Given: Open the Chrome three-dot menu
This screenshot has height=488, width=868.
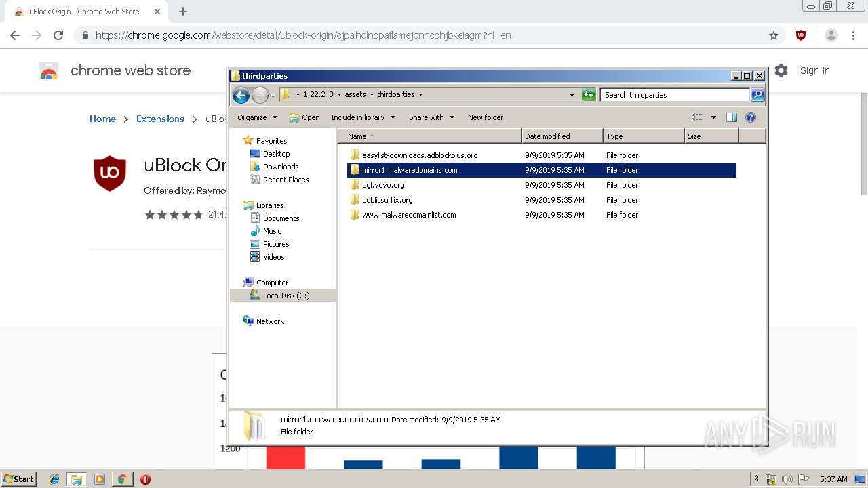Looking at the screenshot, I should pos(853,35).
